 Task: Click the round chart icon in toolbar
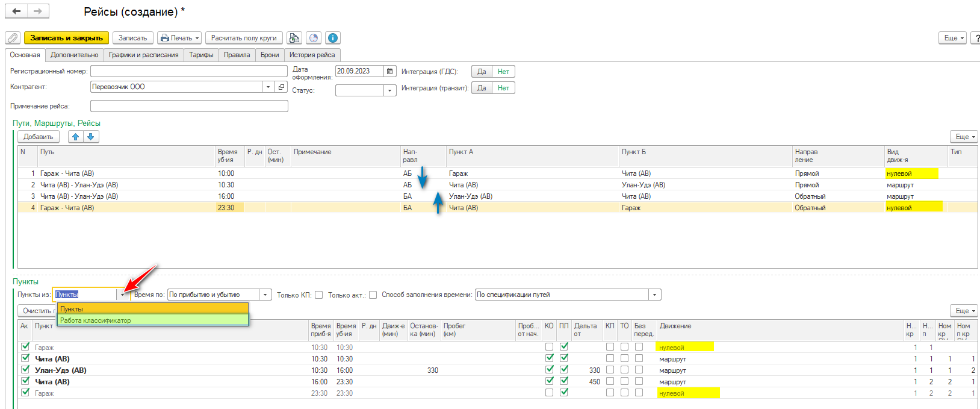314,38
